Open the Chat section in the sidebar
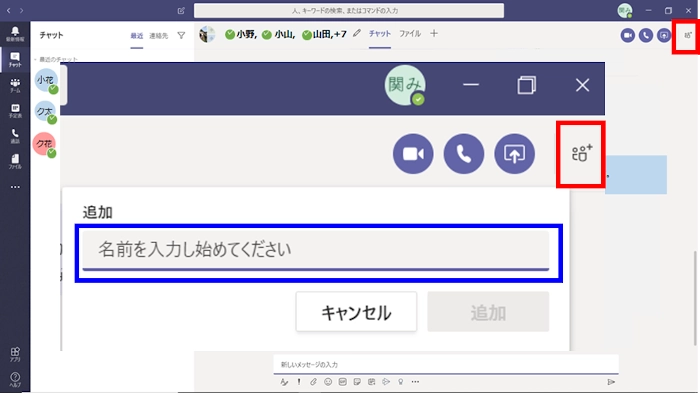Viewport: 700px width, 393px height. point(15,59)
